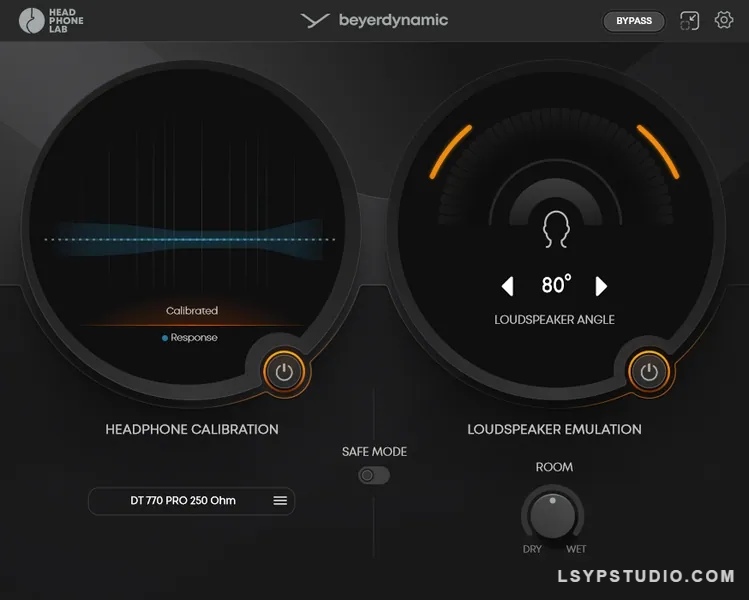This screenshot has width=749, height=600.
Task: Click the HEADPHONE CALIBRATION heading
Action: tap(192, 429)
